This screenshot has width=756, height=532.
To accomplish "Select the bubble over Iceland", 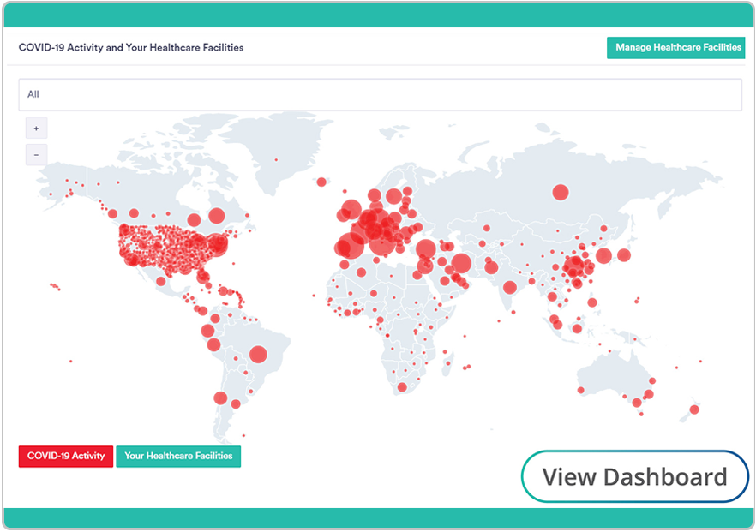I will tap(321, 182).
